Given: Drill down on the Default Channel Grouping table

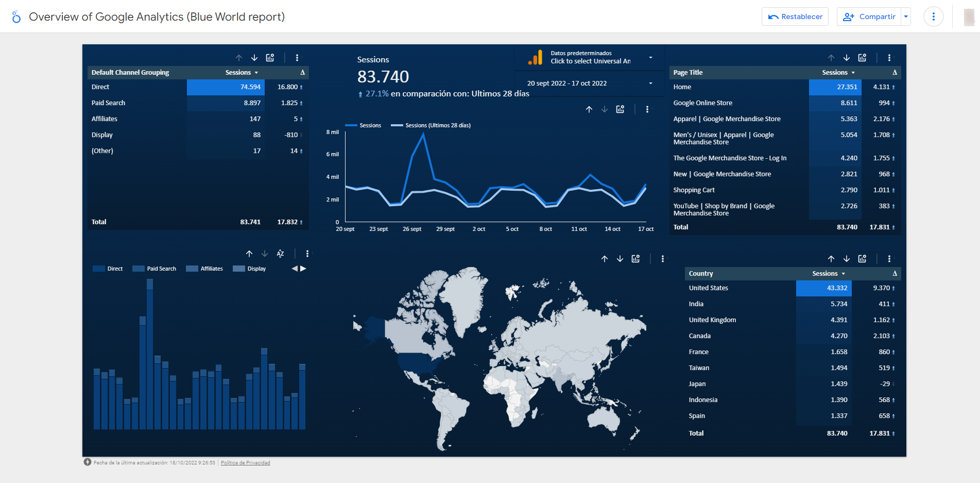Looking at the screenshot, I should coord(254,58).
